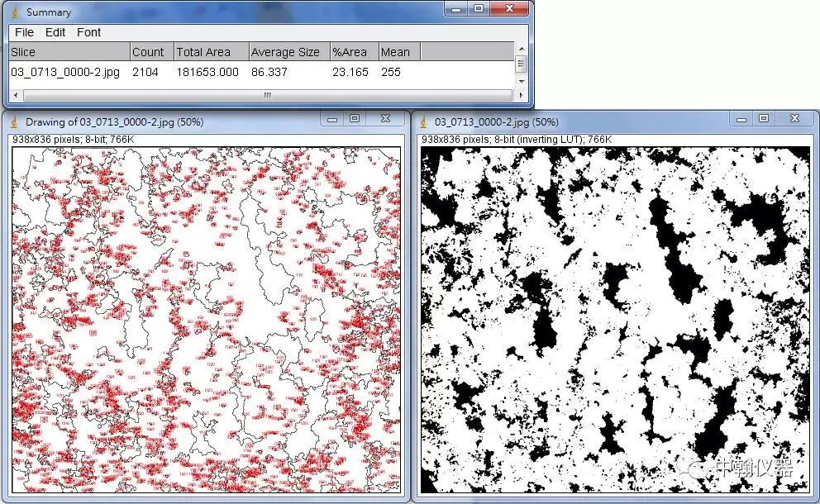Click the Summary table's scroll up arrow
Screen dimensions: 820x504
tap(521, 49)
